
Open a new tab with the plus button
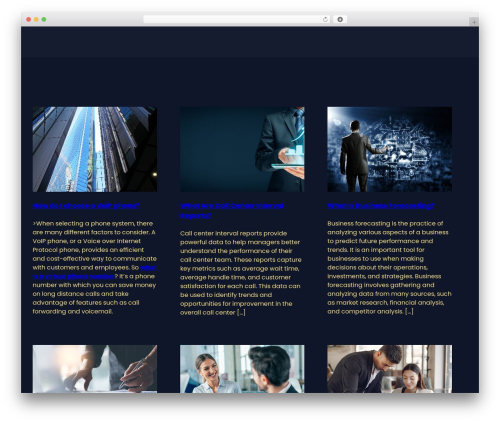[474, 22]
